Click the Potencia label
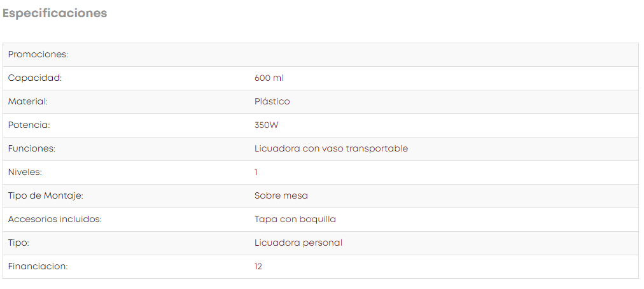The height and width of the screenshot is (289, 644). click(29, 125)
